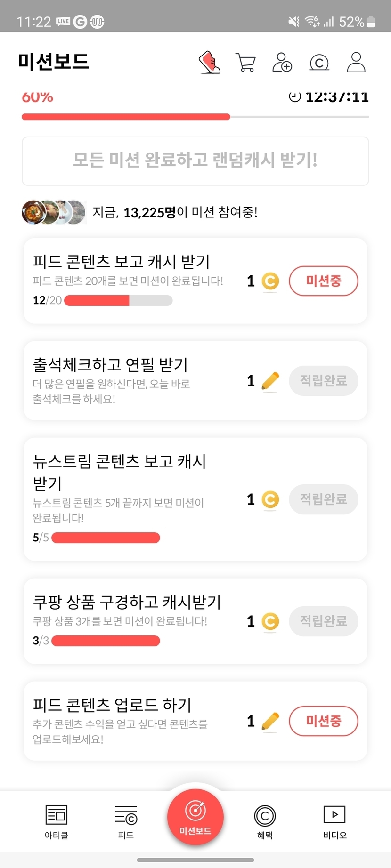Screen dimensions: 391x868
Task: Tap the red sneaker icon in header
Action: (210, 62)
